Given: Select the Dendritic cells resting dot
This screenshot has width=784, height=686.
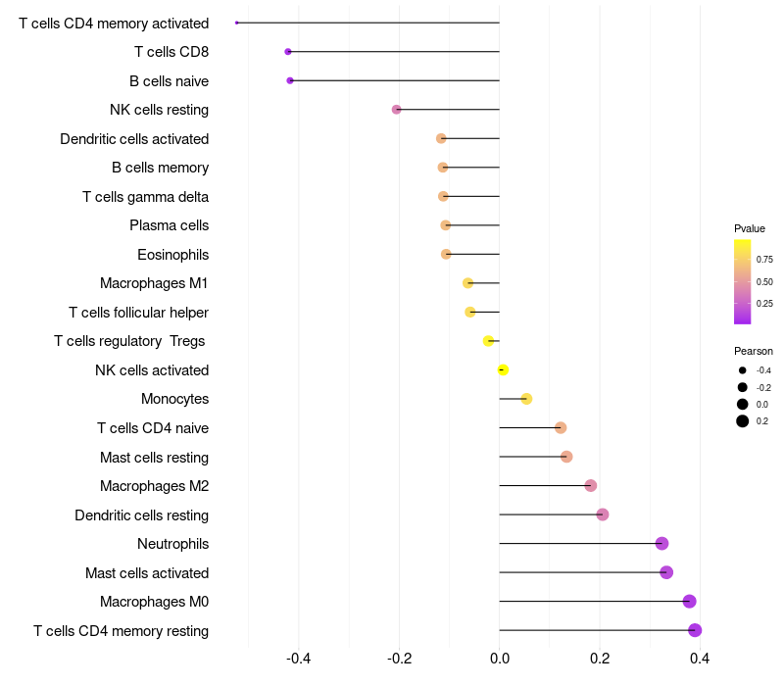Looking at the screenshot, I should pyautogui.click(x=603, y=514).
